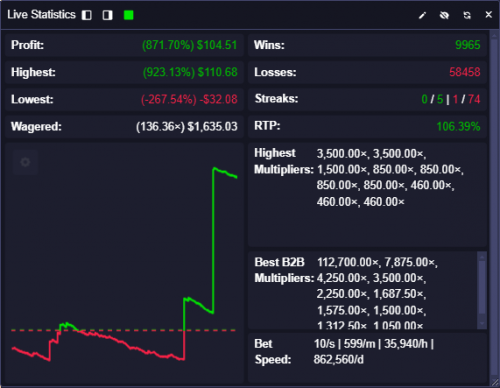Close the Live Statistics panel

(x=489, y=15)
